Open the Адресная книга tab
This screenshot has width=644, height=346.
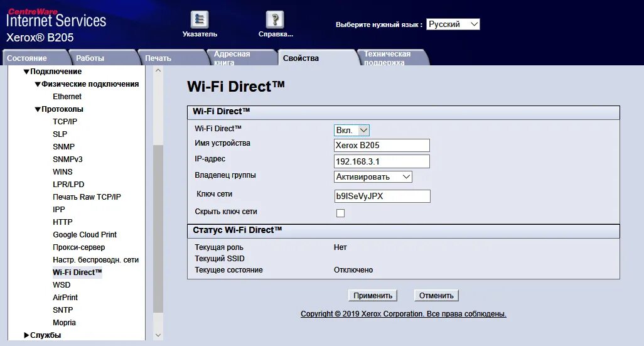[x=241, y=58]
